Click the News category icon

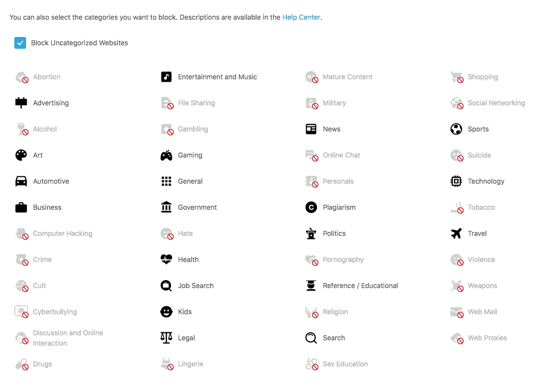click(x=311, y=129)
